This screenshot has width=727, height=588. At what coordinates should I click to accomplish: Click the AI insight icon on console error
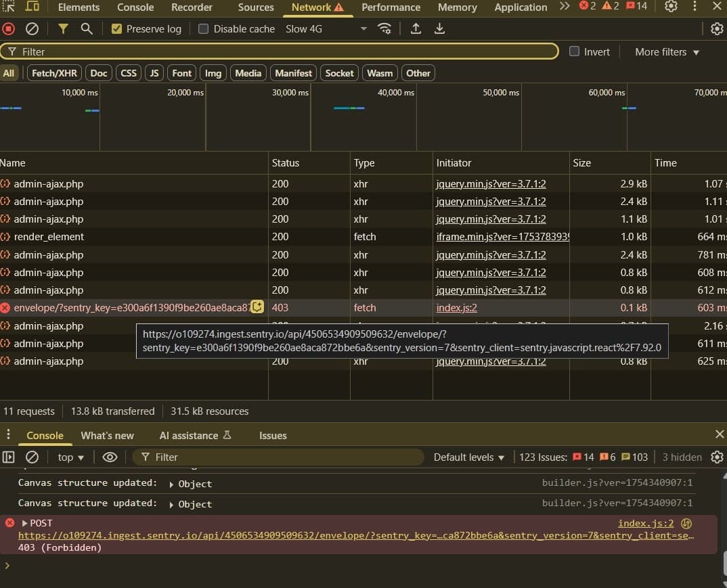pos(686,523)
